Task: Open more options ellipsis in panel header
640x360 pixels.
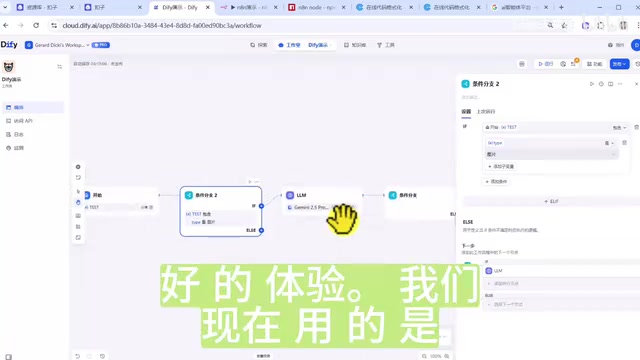Action: (620, 84)
